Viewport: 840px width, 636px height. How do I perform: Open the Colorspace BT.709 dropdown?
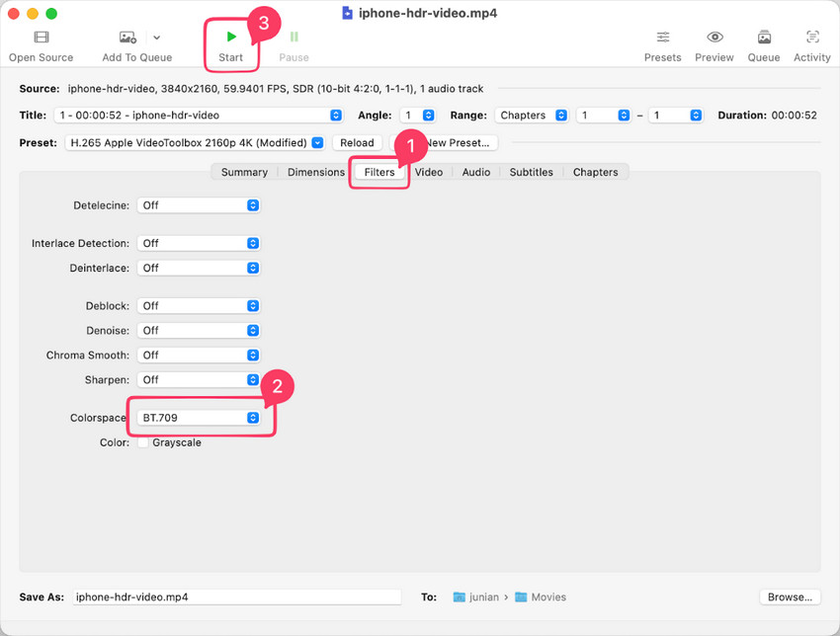tap(199, 418)
